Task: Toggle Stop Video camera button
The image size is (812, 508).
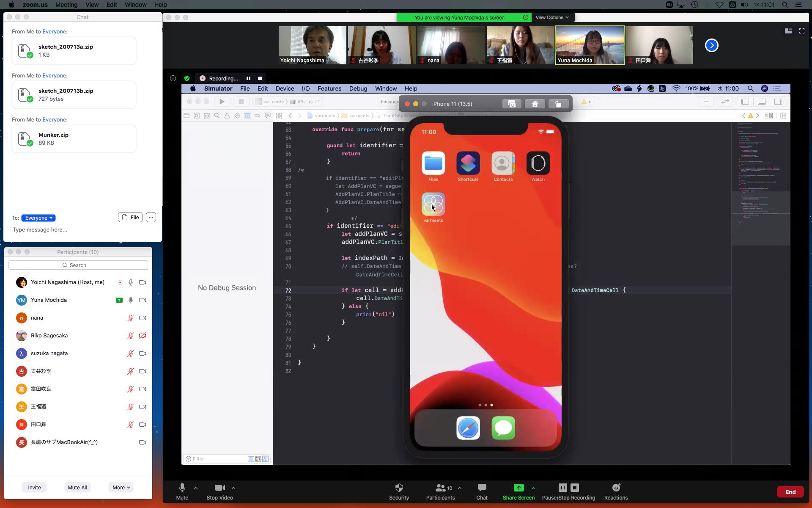Action: click(x=219, y=488)
